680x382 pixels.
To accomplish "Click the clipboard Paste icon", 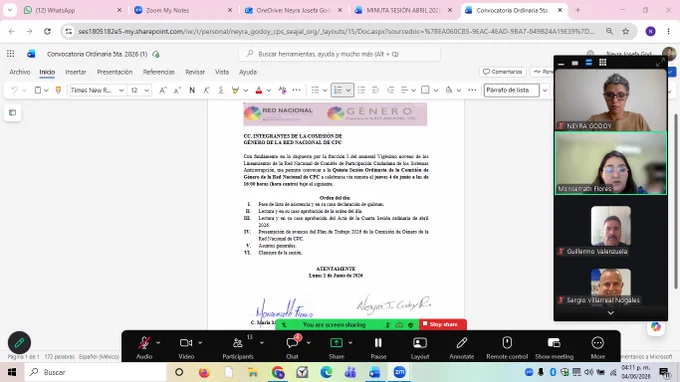I will [38, 90].
